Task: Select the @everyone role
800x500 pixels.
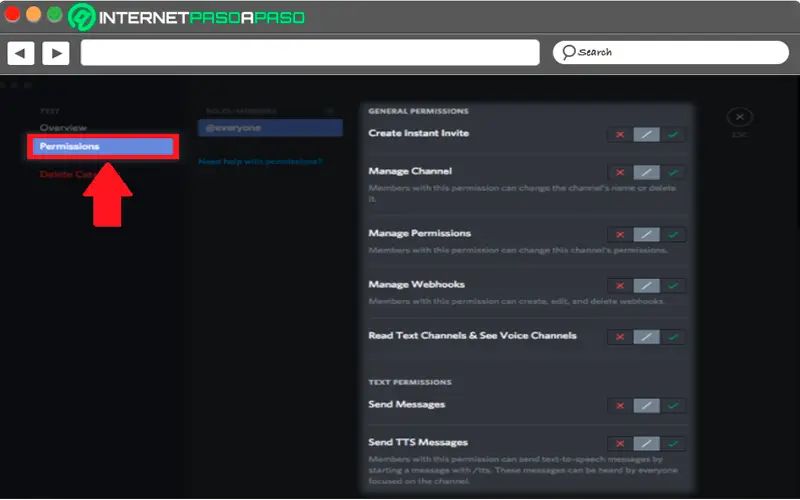Action: tap(270, 128)
